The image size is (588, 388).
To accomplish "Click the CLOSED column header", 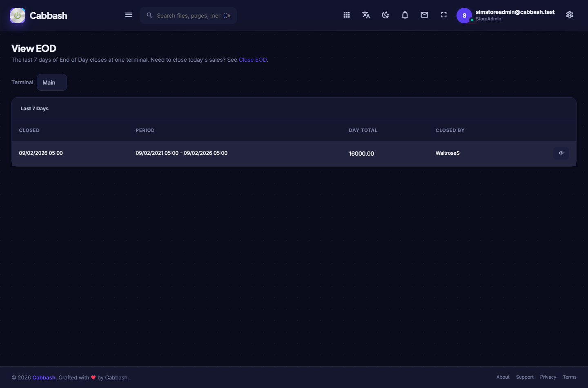I will tap(29, 130).
